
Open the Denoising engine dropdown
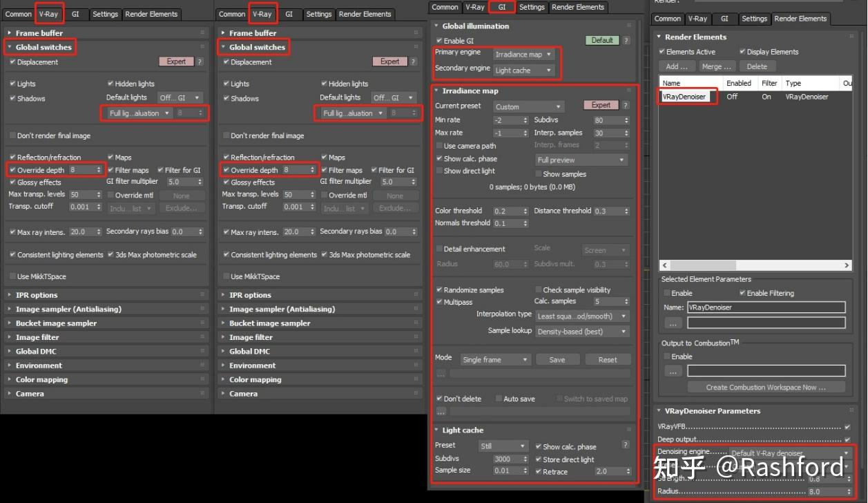791,453
